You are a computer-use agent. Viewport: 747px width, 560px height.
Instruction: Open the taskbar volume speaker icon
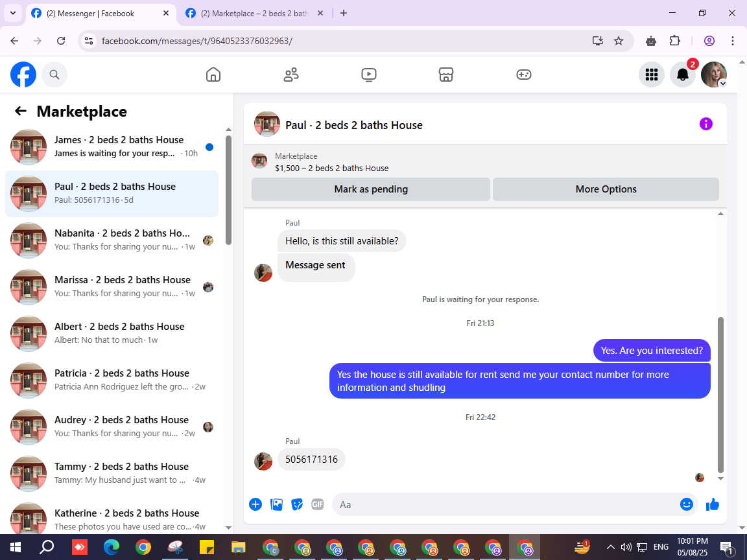(x=626, y=547)
